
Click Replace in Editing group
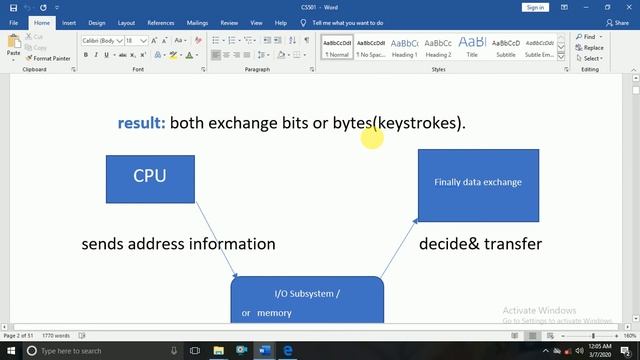pyautogui.click(x=589, y=48)
